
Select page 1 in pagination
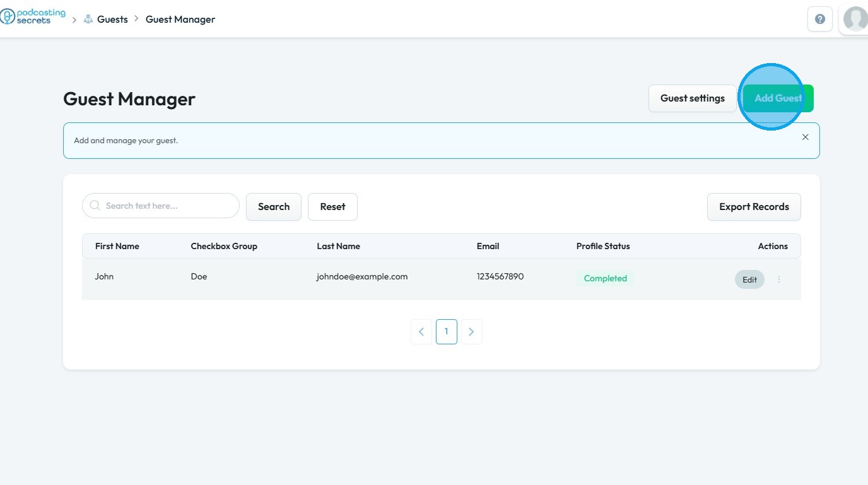click(447, 332)
